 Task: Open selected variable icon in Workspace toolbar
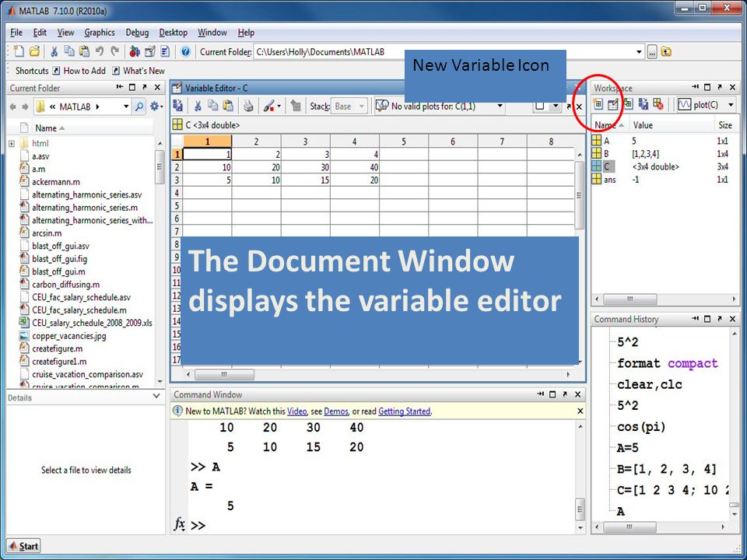[x=613, y=103]
